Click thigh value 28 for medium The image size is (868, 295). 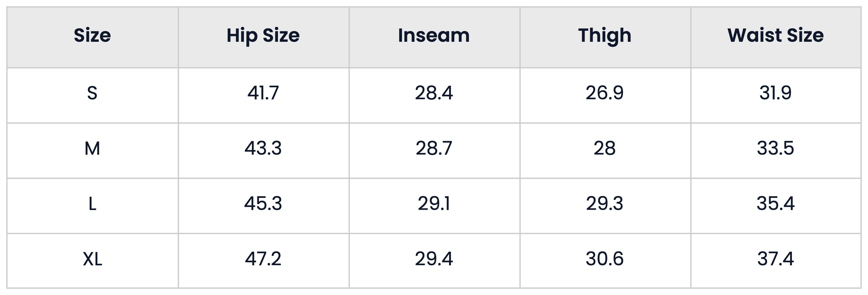pos(605,148)
